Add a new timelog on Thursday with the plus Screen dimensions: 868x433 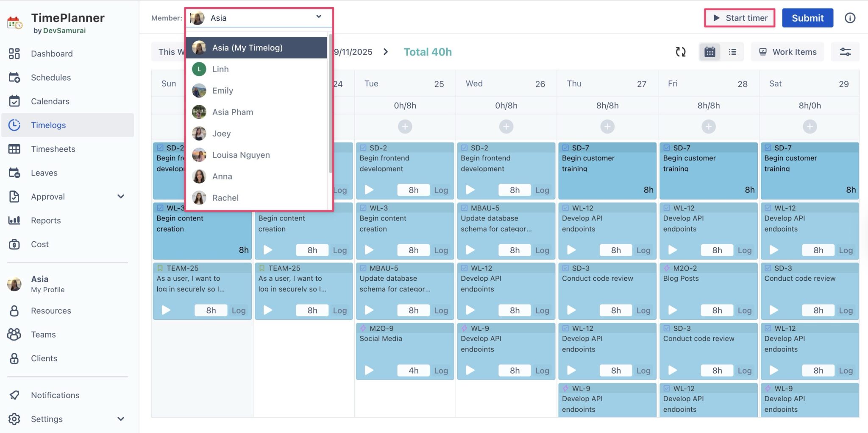point(607,126)
